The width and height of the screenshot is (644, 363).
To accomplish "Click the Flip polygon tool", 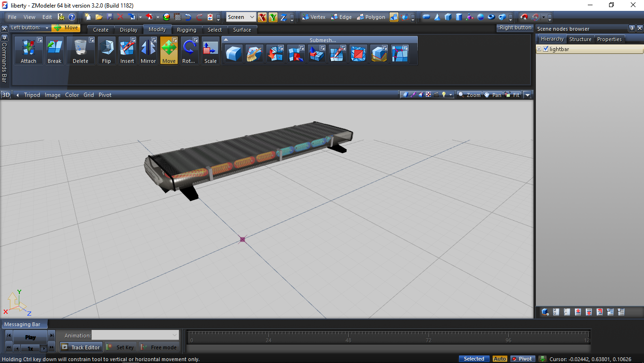I will (x=106, y=51).
